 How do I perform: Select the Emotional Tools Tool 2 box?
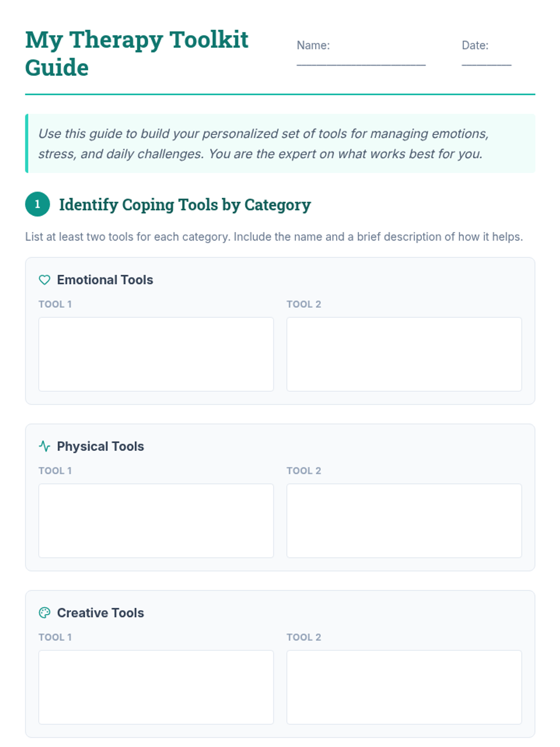point(404,354)
